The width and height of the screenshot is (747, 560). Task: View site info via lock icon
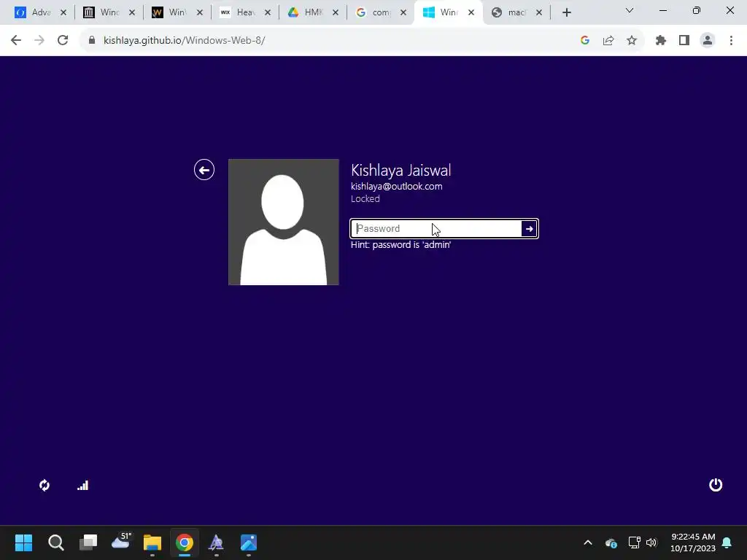tap(92, 41)
